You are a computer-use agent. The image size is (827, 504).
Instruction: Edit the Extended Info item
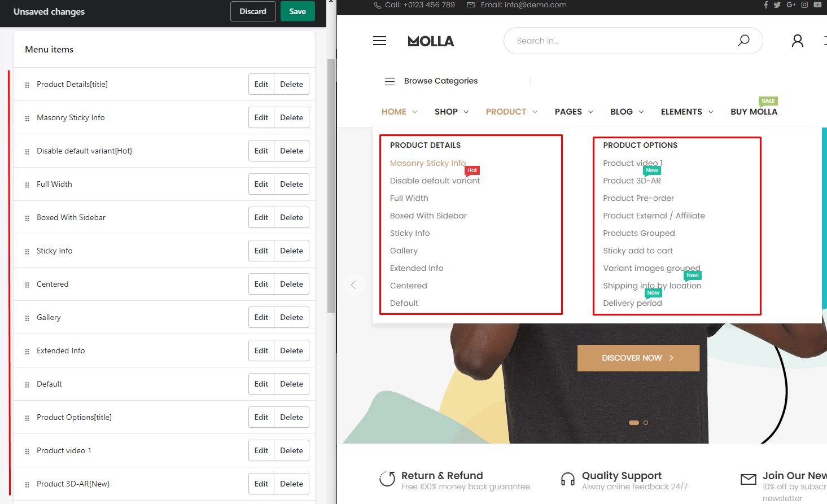coord(261,350)
